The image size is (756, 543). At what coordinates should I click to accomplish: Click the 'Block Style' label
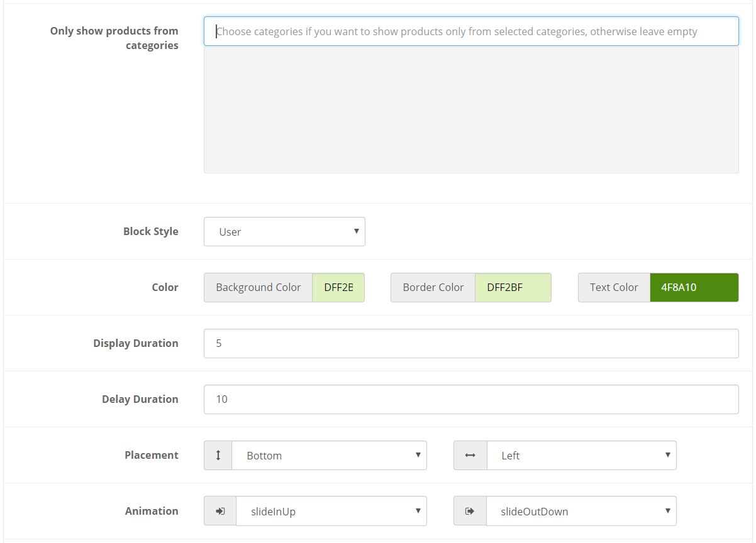151,231
